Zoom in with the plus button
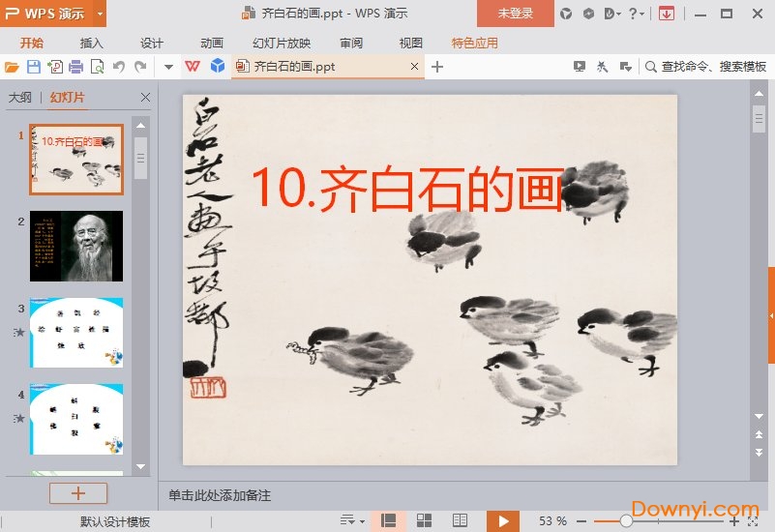The height and width of the screenshot is (532, 775). 734,521
